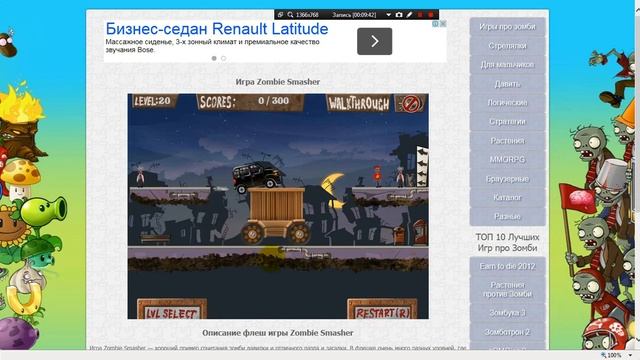The image size is (640, 360).
Task: Click the 1366x768 resolution label
Action: click(307, 15)
